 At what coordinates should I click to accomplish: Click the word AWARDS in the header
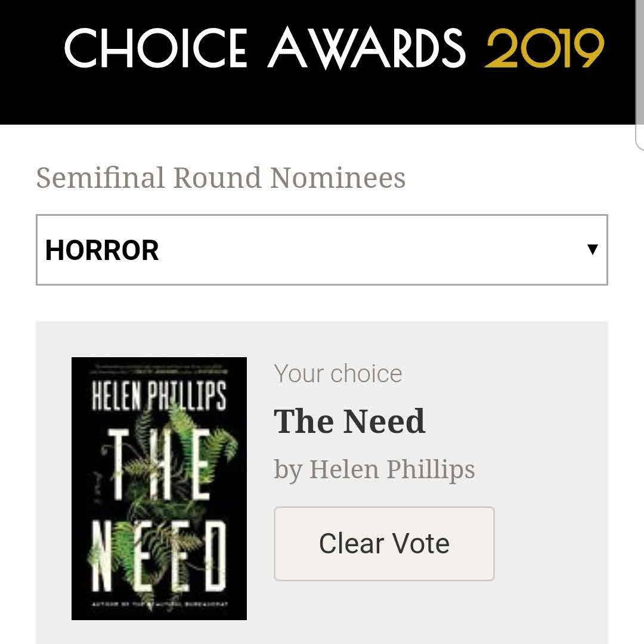(x=366, y=48)
